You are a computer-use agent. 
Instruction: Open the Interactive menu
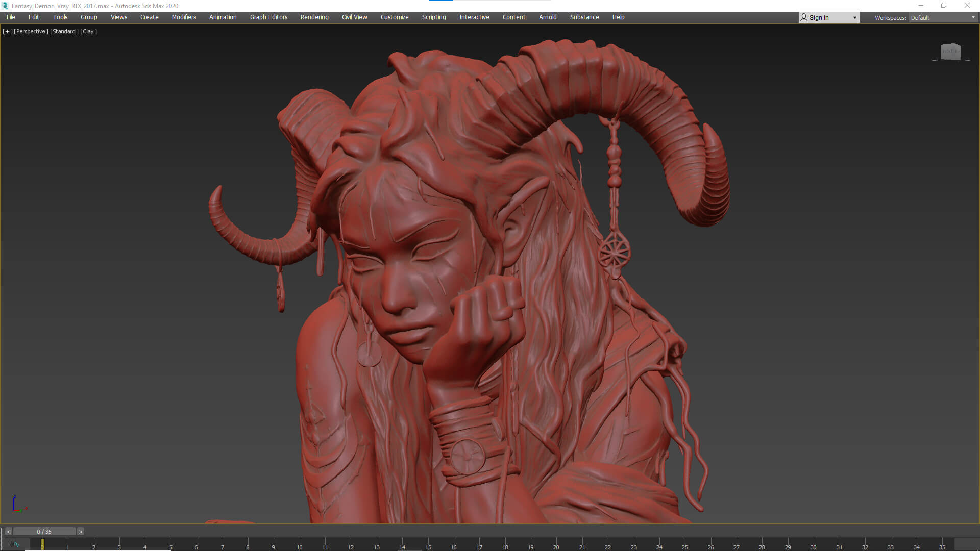(474, 17)
